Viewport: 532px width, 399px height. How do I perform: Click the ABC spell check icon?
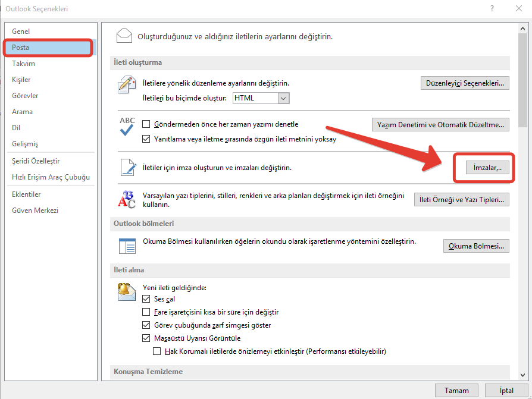point(127,127)
